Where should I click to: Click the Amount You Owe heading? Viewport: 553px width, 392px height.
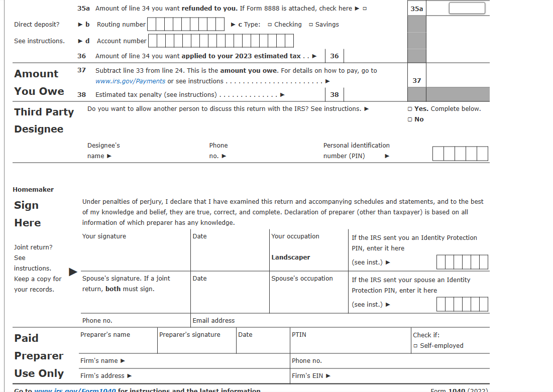39,82
